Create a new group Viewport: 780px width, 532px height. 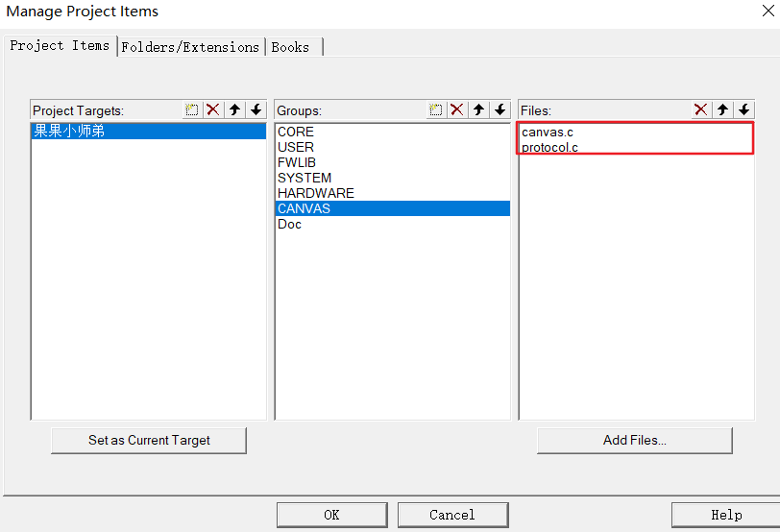coord(436,109)
